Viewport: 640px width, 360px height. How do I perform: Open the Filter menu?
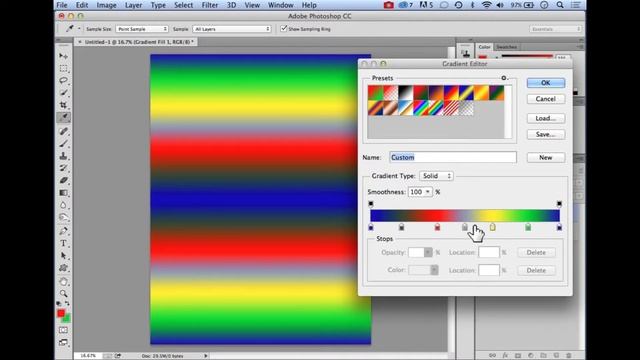point(209,5)
